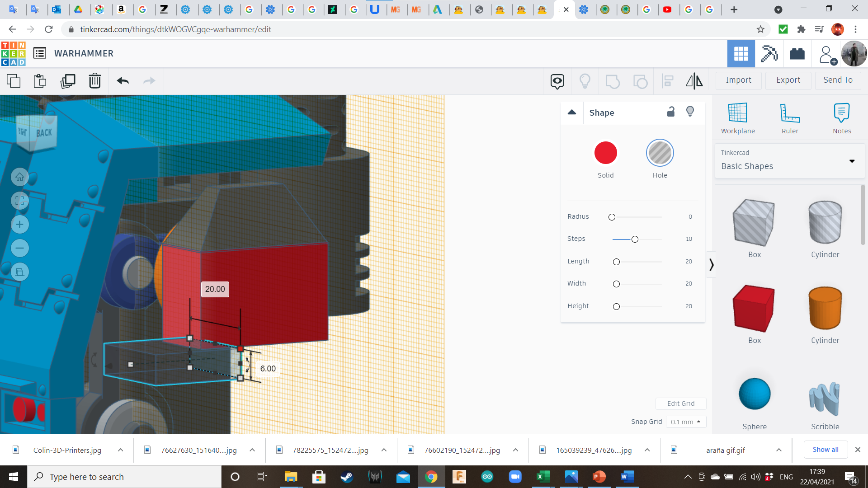Image resolution: width=868 pixels, height=488 pixels.
Task: Click the Steps slider handle
Action: [635, 239]
